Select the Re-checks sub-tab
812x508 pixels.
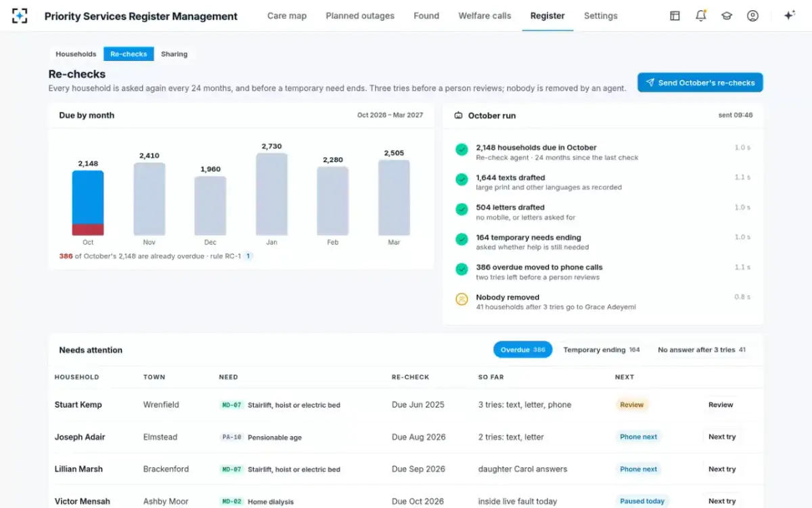[129, 54]
